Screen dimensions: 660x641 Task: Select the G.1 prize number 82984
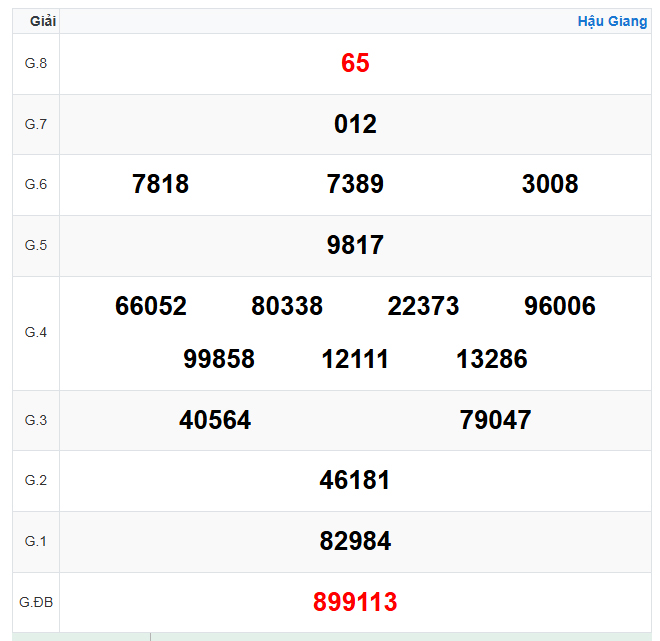point(355,541)
